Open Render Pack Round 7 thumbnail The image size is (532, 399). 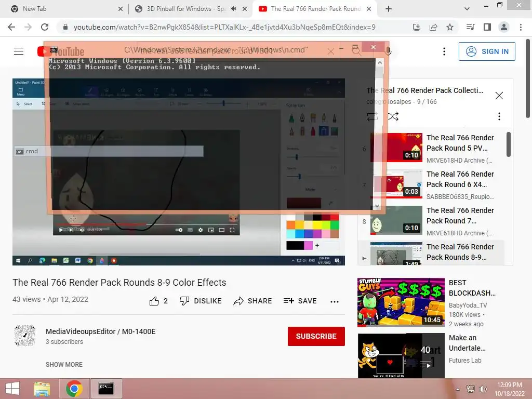(396, 220)
